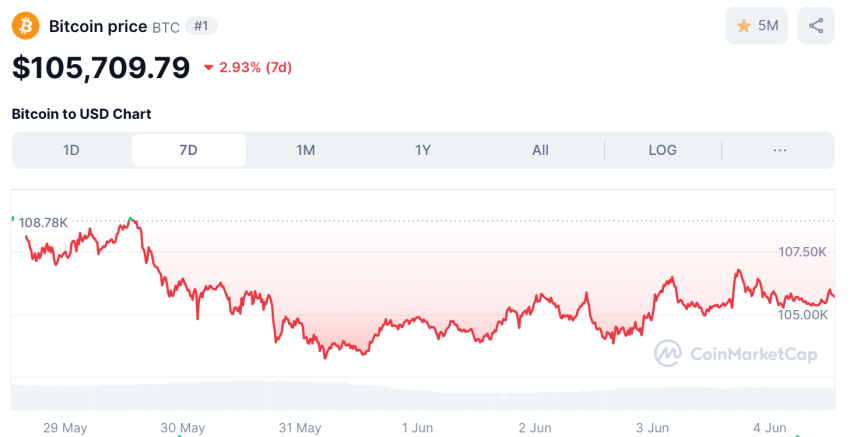
Task: Show the All time range
Action: point(540,150)
